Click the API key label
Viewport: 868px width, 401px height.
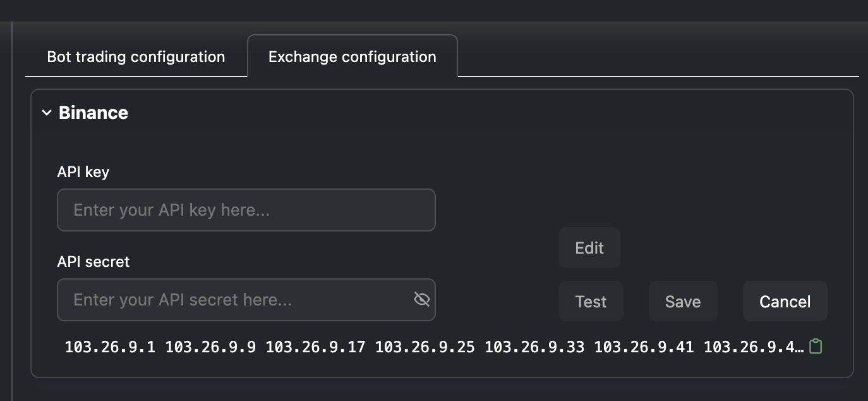click(x=83, y=172)
